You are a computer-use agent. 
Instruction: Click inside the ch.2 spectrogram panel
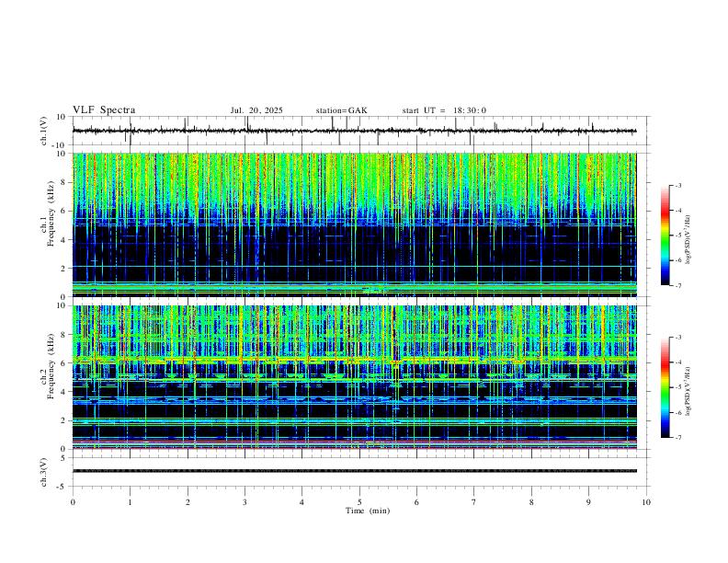click(x=355, y=377)
